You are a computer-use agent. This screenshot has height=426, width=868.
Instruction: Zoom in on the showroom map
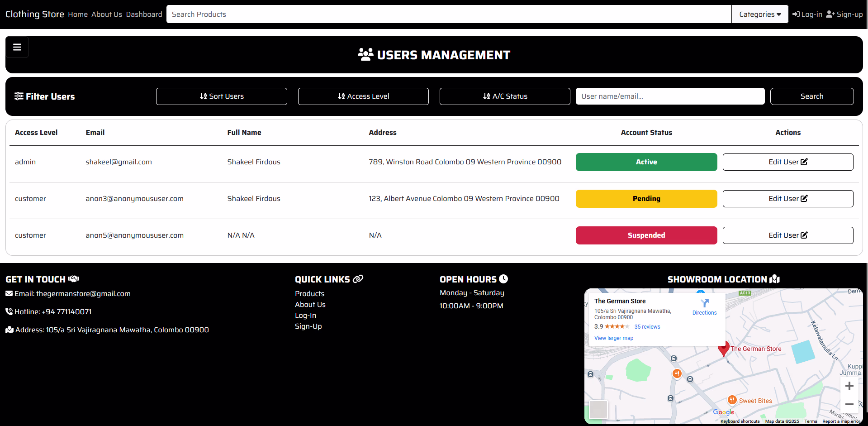[849, 386]
